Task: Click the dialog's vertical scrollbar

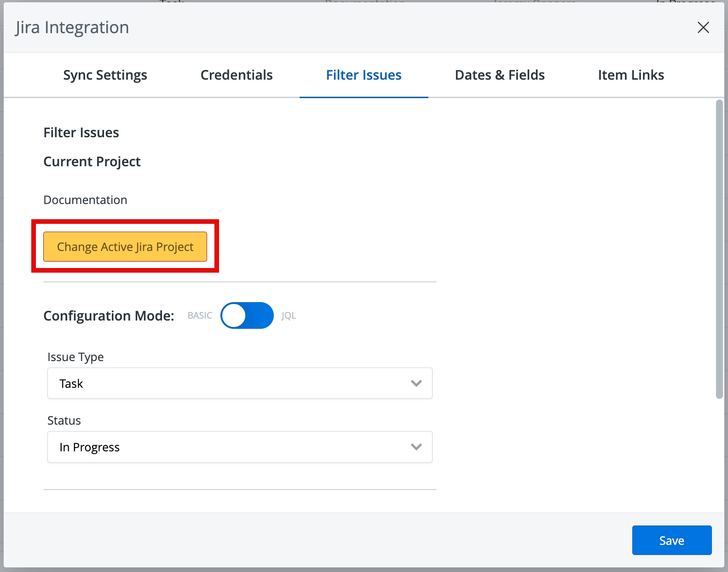Action: click(x=720, y=249)
